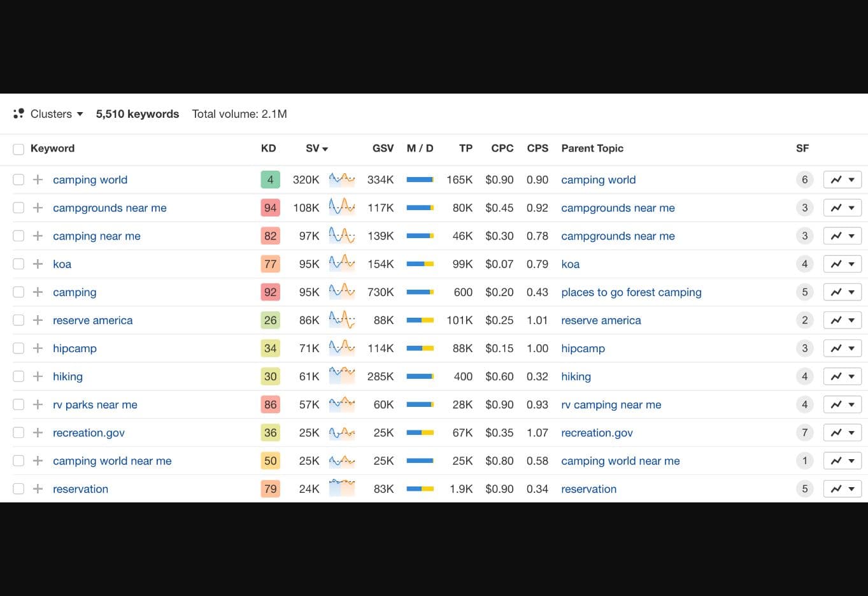Screen dimensions: 868x596
Task: Open the trend dropdown for koa row
Action: pos(843,264)
